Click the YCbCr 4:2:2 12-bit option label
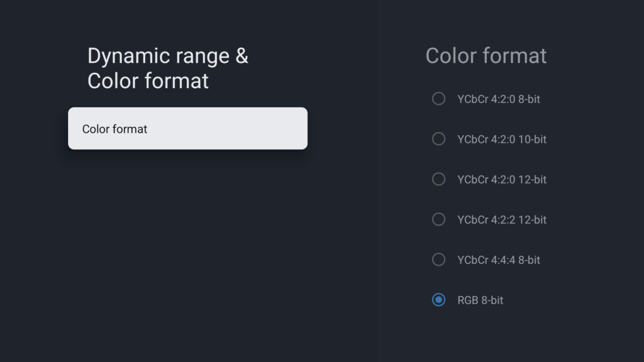Viewport: 644px width, 362px height. [499, 219]
